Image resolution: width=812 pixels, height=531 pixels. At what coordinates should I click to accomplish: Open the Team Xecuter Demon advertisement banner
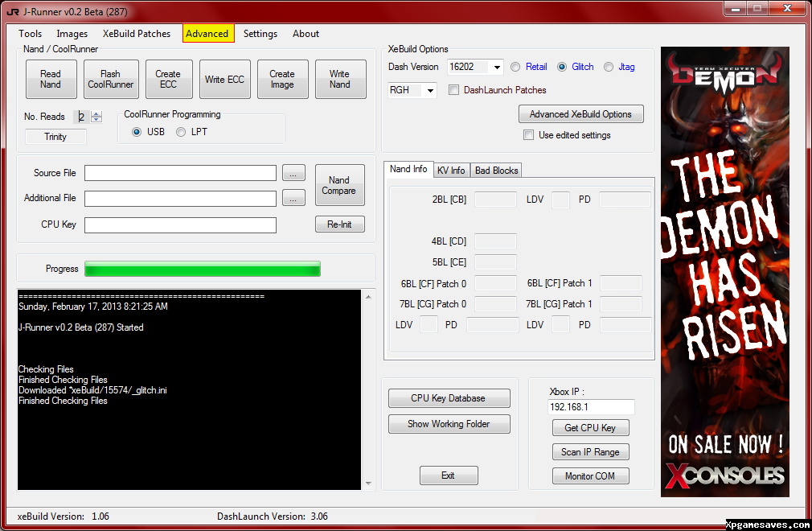tap(725, 271)
